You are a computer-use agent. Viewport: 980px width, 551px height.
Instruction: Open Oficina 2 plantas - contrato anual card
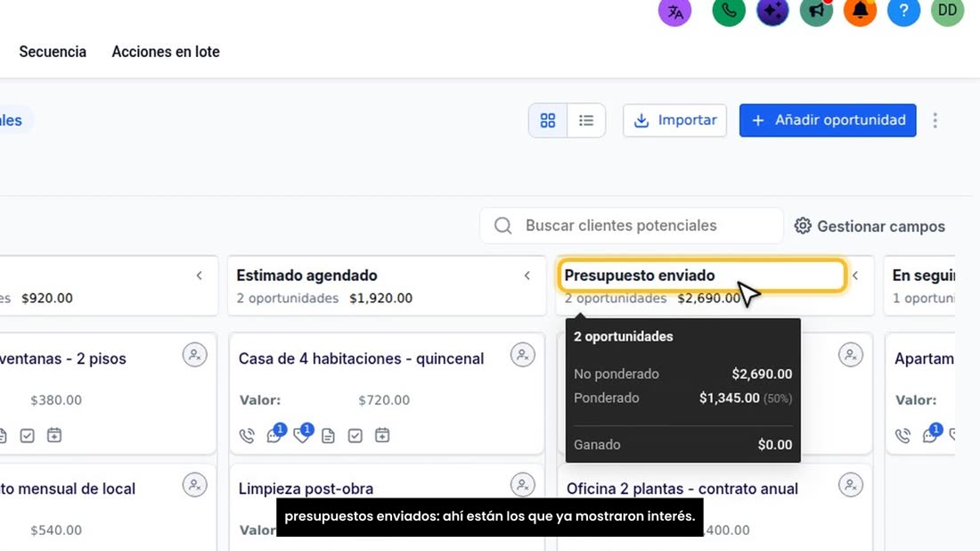(x=682, y=489)
